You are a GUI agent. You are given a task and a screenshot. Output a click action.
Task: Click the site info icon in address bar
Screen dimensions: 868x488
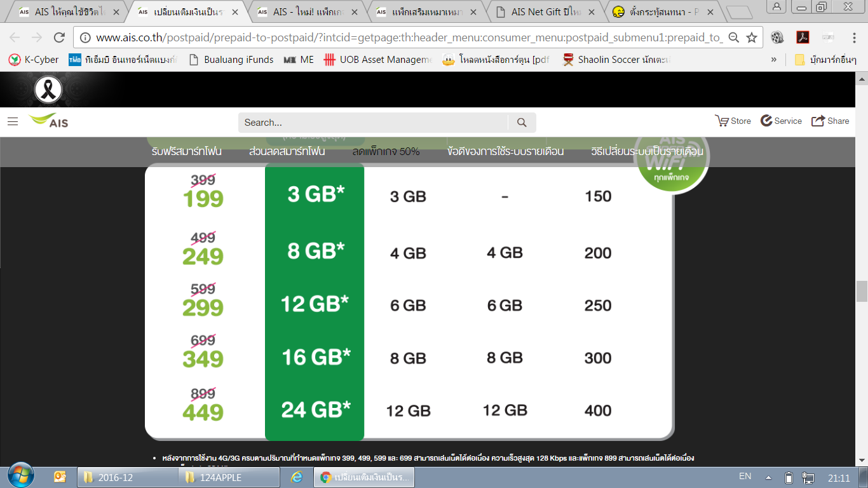pyautogui.click(x=86, y=37)
